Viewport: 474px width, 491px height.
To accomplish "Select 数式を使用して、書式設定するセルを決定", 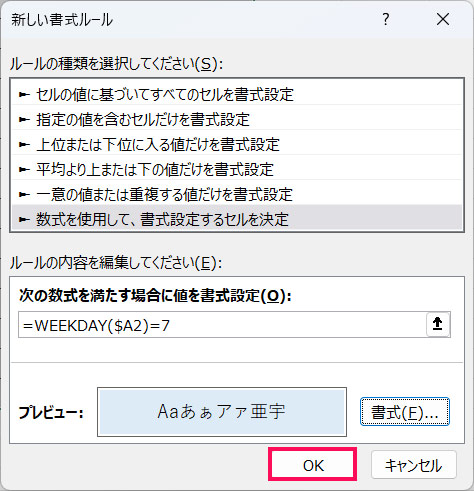I will click(x=237, y=219).
